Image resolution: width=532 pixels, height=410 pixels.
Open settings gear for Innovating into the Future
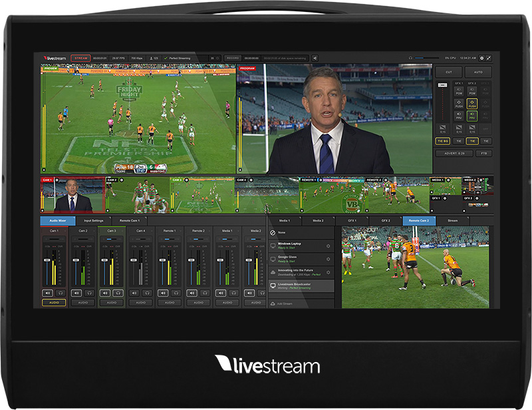coord(328,272)
